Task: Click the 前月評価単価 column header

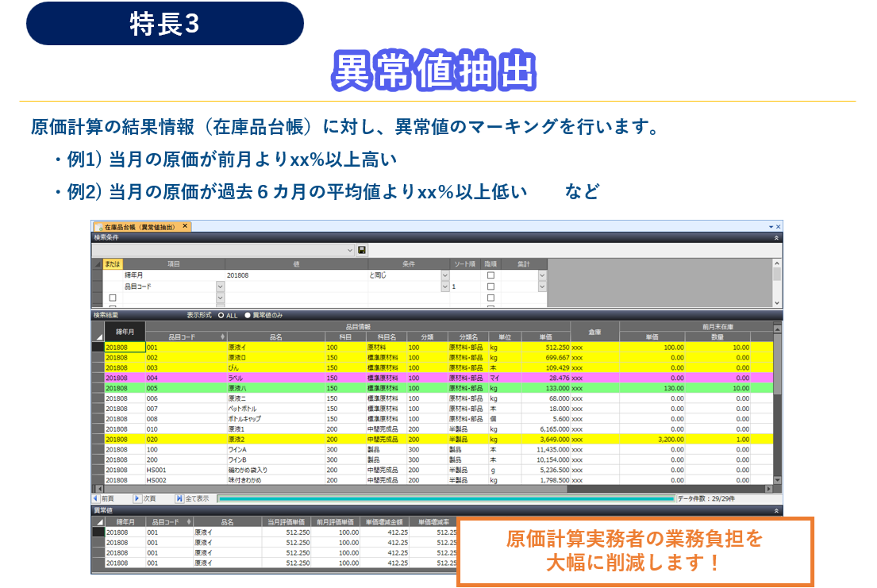Action: (335, 522)
